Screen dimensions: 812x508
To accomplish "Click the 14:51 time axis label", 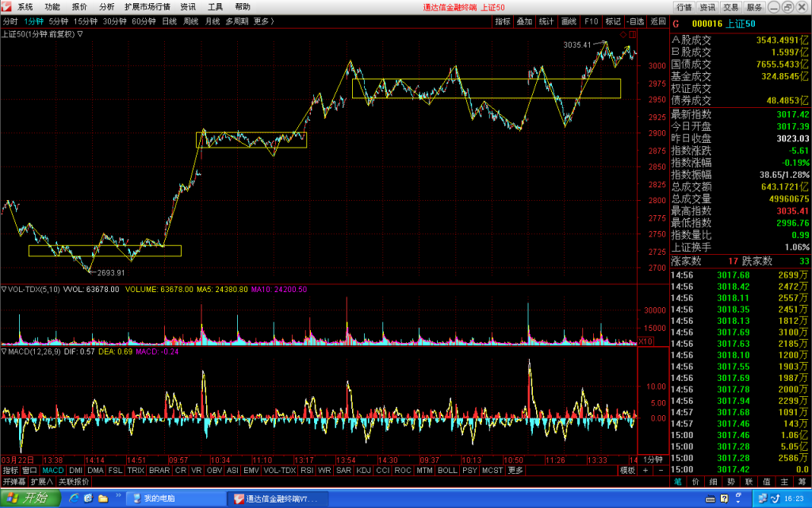I will coord(136,460).
